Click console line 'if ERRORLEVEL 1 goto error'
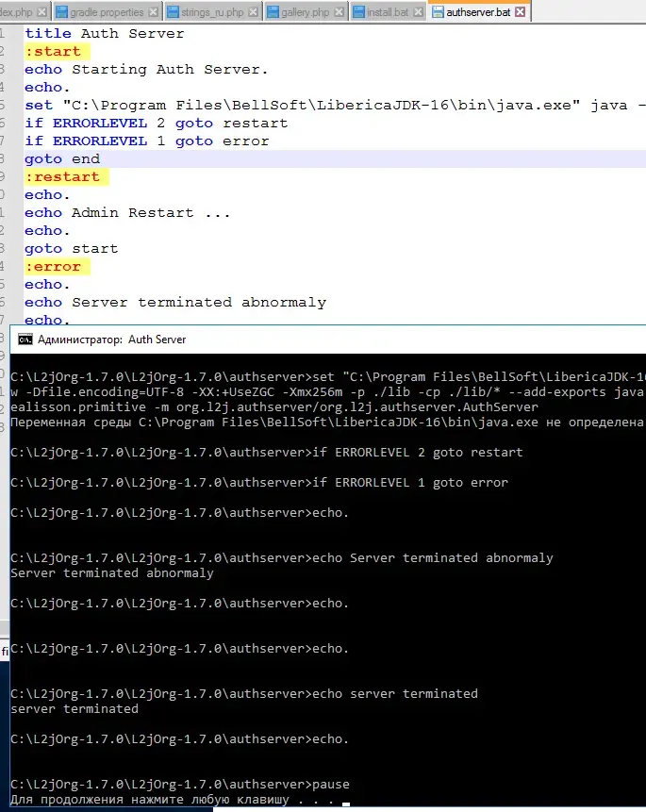Screen dimensions: 646x812 tap(259, 482)
